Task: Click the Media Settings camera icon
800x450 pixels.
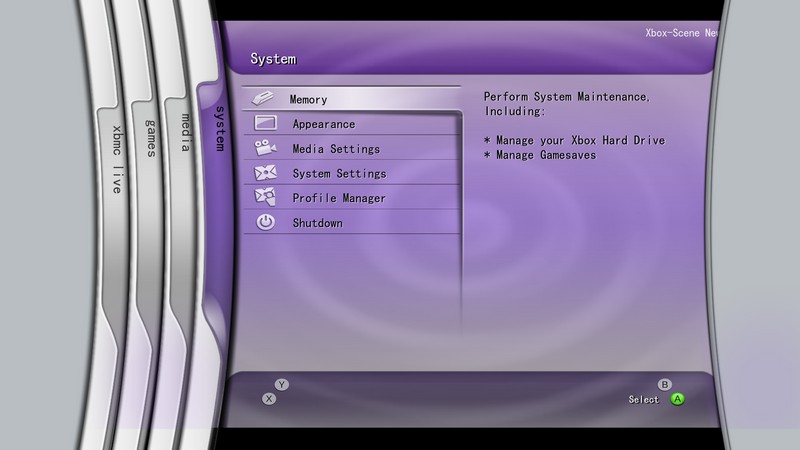Action: [x=265, y=149]
